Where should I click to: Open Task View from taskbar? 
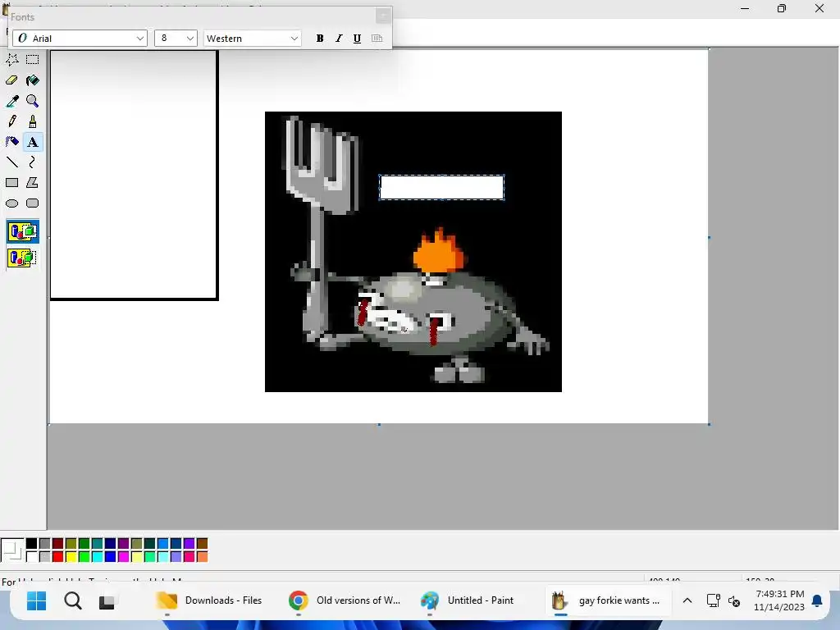(107, 601)
